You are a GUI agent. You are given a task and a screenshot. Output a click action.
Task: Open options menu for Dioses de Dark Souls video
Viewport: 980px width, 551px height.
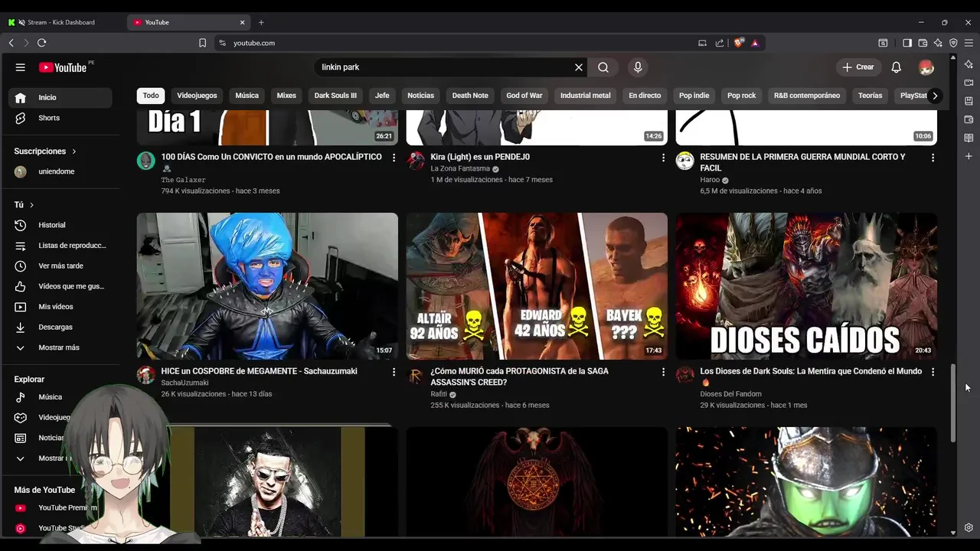point(933,372)
